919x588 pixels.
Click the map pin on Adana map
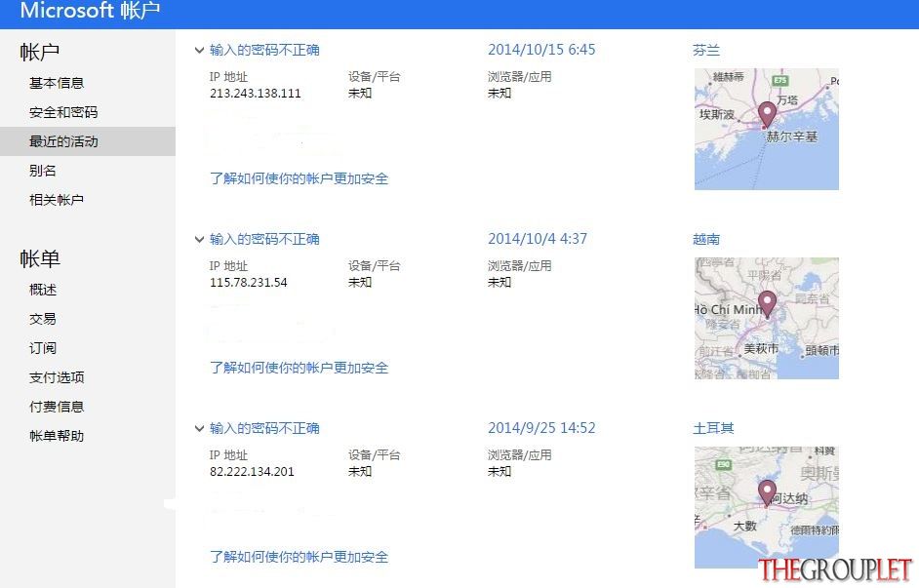pos(767,492)
